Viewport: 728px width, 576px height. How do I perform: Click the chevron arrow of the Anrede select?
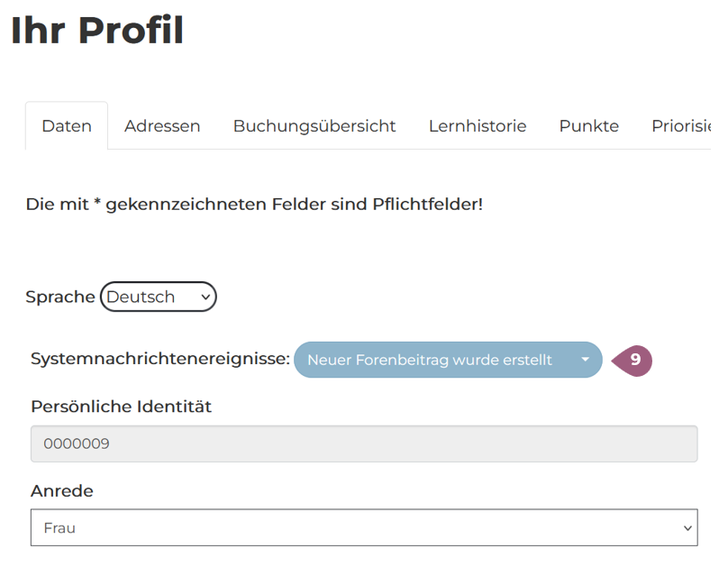point(687,528)
